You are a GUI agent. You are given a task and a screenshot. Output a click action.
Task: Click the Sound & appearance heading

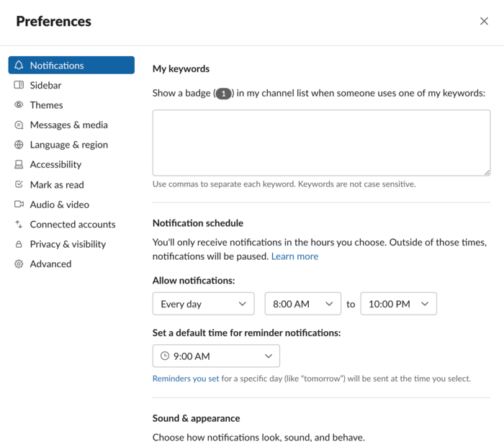click(x=196, y=418)
